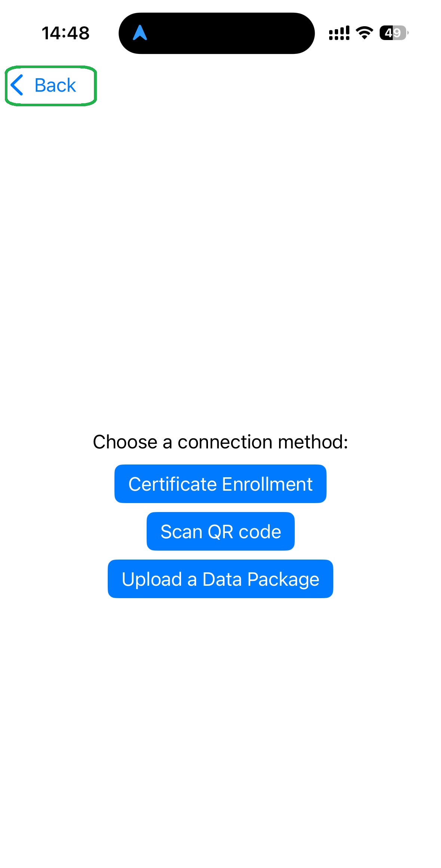This screenshot has height=868, width=441.
Task: Tap the word "Enrollment" on the blue button
Action: (267, 484)
